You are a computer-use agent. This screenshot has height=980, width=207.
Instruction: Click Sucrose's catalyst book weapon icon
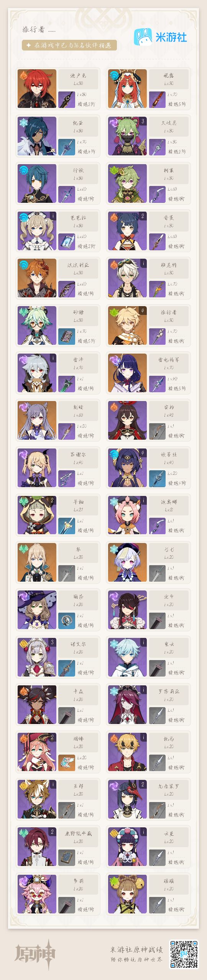click(x=66, y=336)
